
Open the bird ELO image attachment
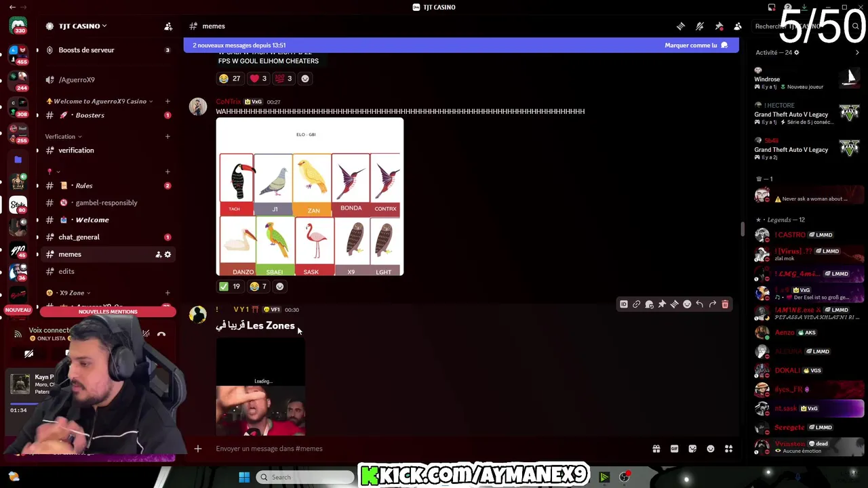[x=310, y=197]
